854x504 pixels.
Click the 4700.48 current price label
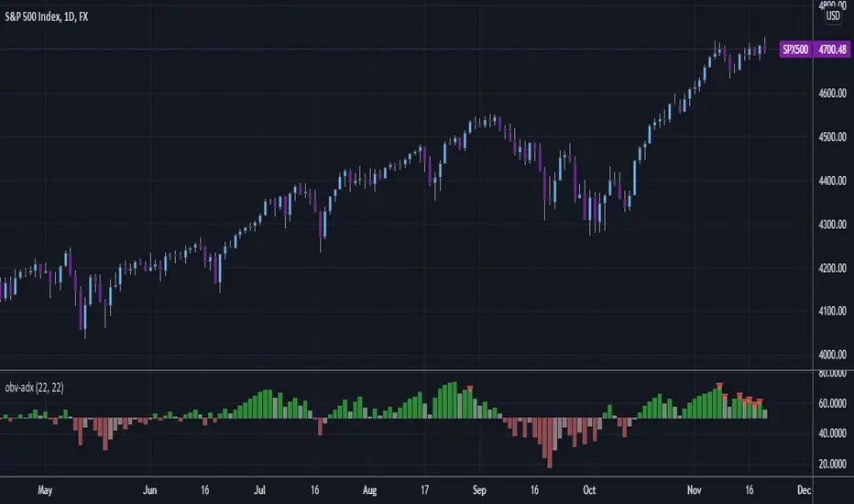tap(832, 49)
